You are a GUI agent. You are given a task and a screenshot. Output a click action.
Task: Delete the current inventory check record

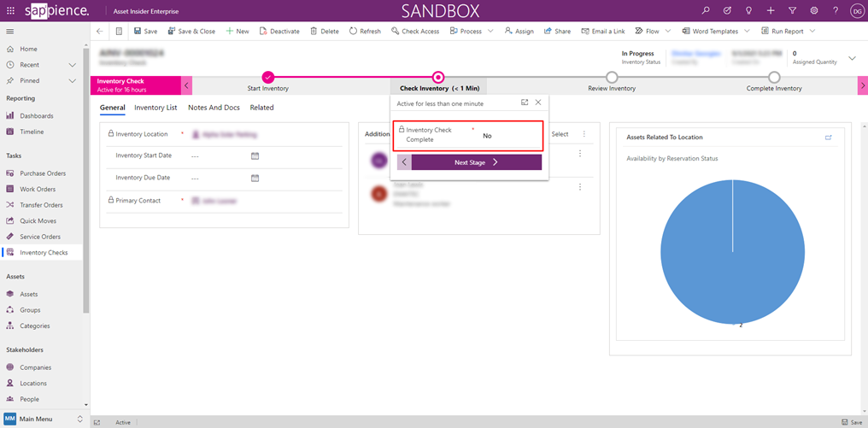pos(324,31)
